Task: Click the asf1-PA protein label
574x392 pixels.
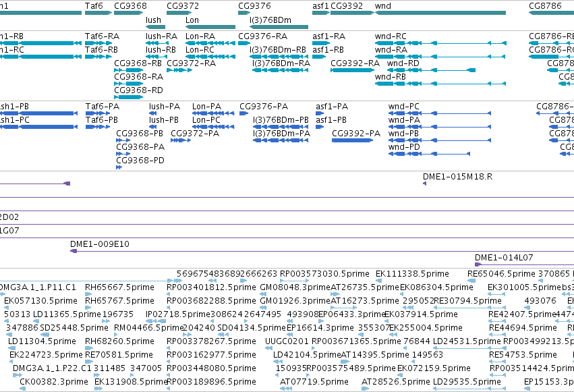Action: point(332,107)
